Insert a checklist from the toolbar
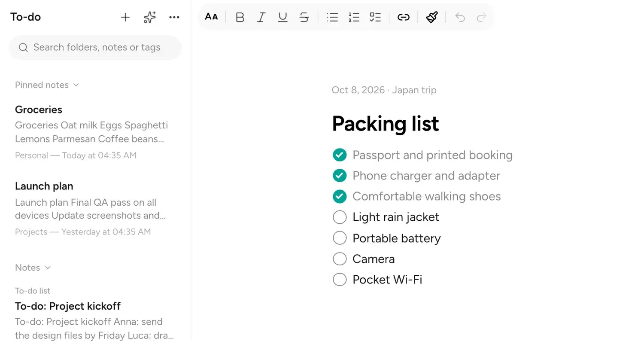 coord(375,17)
